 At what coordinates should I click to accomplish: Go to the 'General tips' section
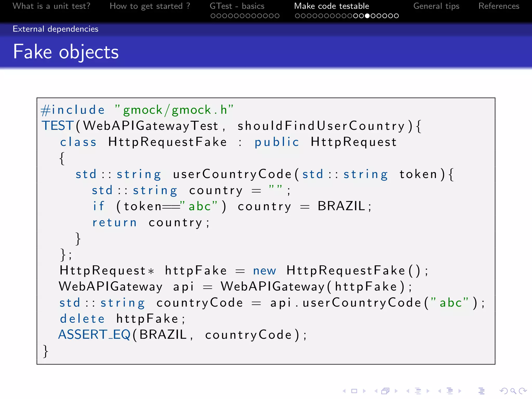[436, 6]
